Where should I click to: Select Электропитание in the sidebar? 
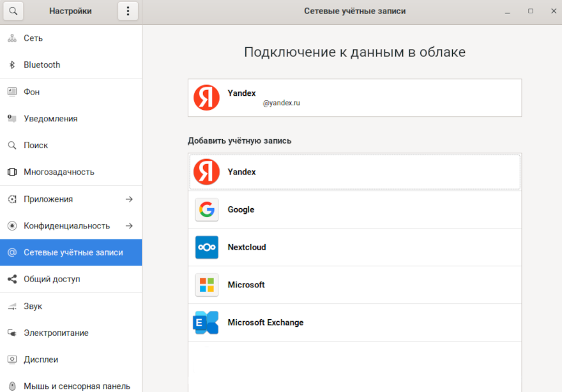pyautogui.click(x=56, y=333)
